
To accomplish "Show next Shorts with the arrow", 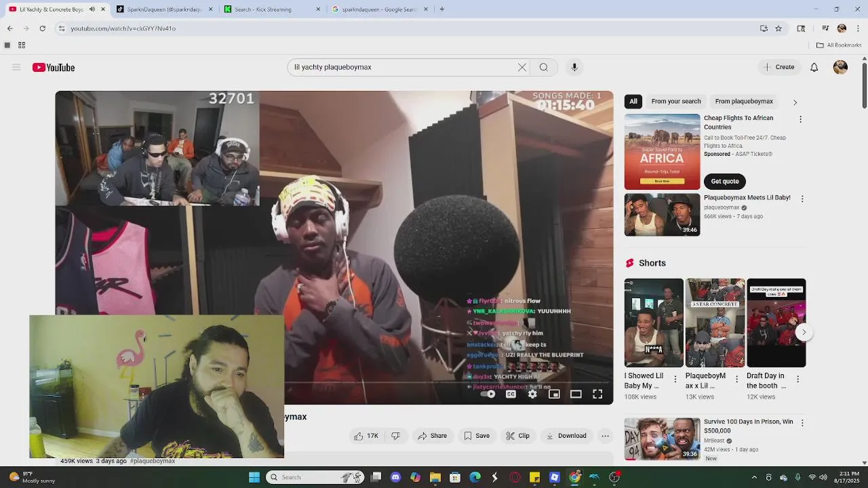I will pos(804,332).
